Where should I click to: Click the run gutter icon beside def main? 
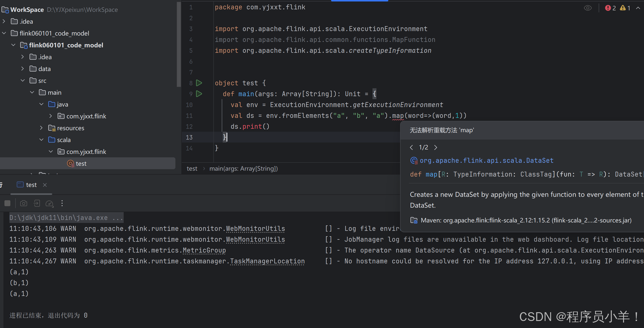click(199, 94)
